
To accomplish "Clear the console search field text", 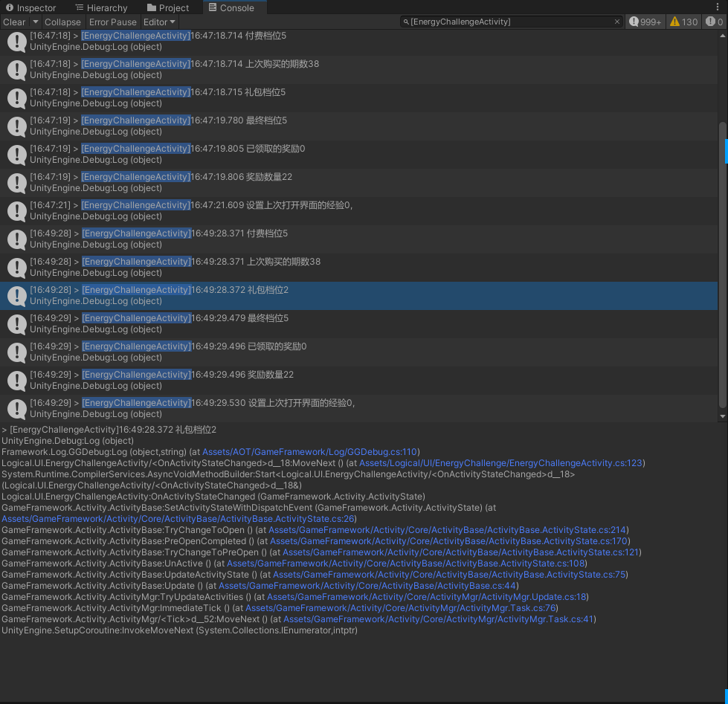I will pos(616,22).
